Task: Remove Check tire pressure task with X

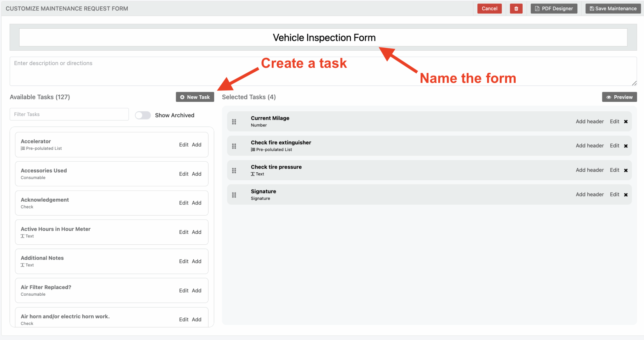Action: pos(626,170)
